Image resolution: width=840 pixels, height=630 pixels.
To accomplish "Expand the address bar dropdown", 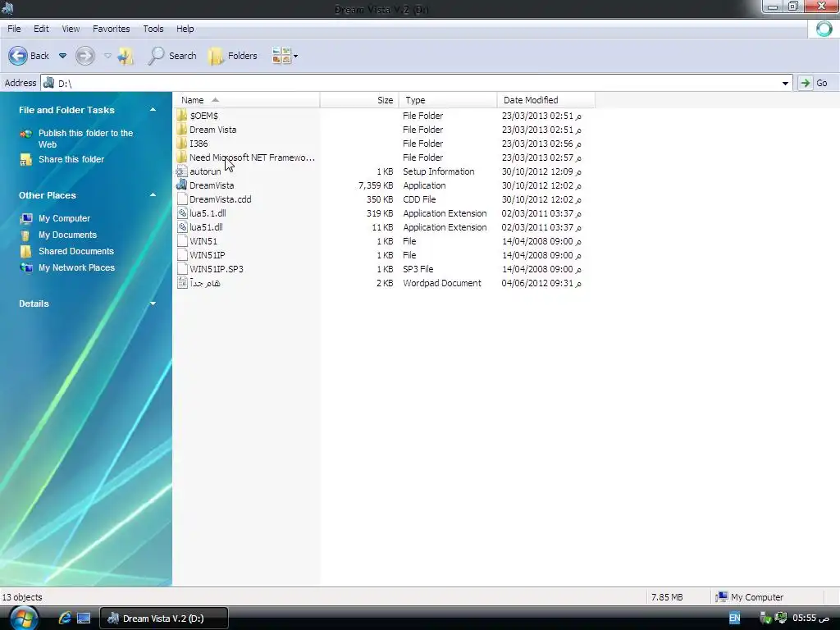I will 785,83.
